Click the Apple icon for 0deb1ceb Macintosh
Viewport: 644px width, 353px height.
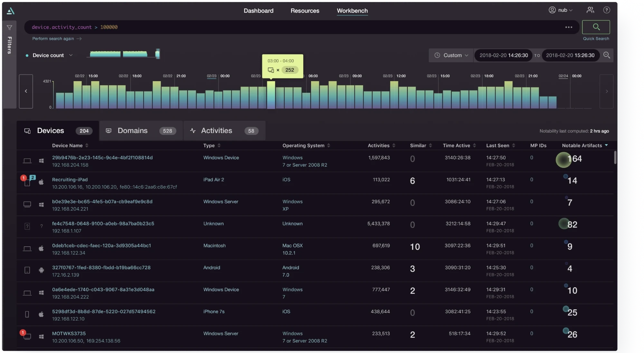click(x=41, y=248)
